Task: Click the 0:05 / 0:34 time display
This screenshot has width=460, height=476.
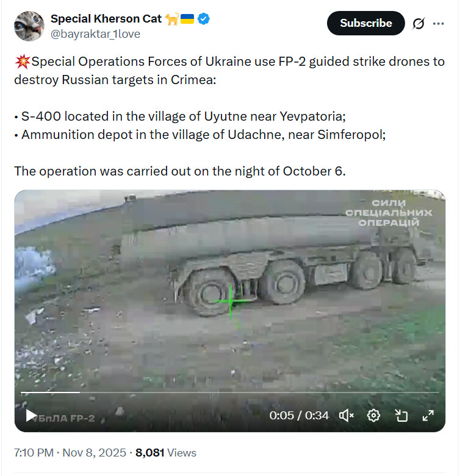Action: click(299, 416)
